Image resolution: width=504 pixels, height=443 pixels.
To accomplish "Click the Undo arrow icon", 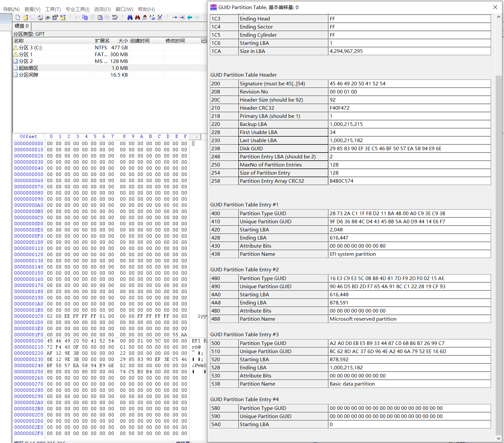I will click(x=77, y=17).
